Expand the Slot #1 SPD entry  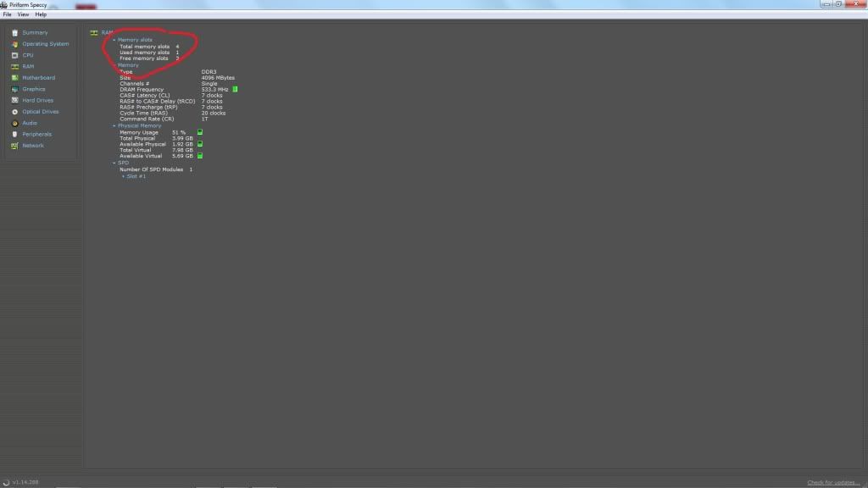123,176
